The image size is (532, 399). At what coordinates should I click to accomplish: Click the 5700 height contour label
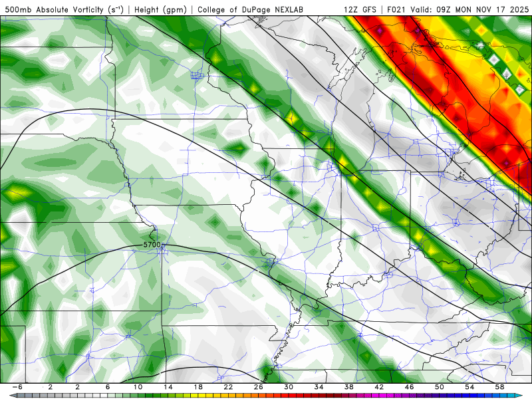[152, 245]
